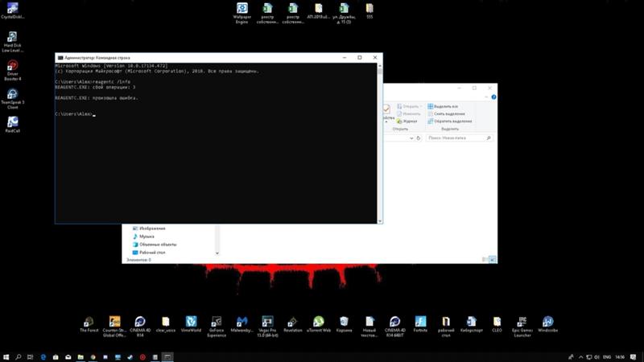The image size is (644, 362).
Task: Click the navigation pane scroll-down arrow
Action: (x=217, y=253)
